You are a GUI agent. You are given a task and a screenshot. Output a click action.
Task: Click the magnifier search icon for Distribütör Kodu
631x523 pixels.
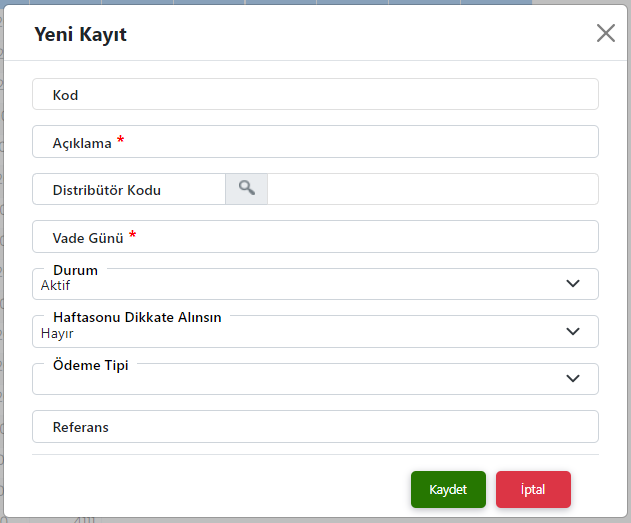246,189
